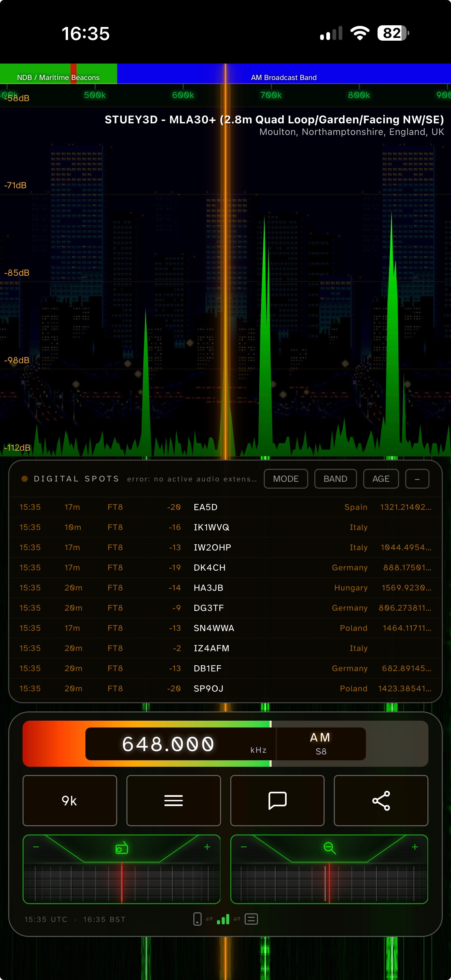Tap the phone device status icon
Screen dimensions: 451x980
point(197,919)
